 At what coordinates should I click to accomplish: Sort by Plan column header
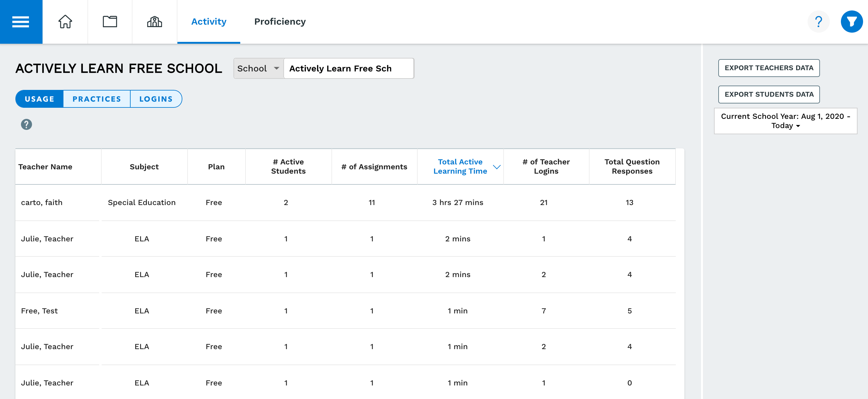pos(216,167)
